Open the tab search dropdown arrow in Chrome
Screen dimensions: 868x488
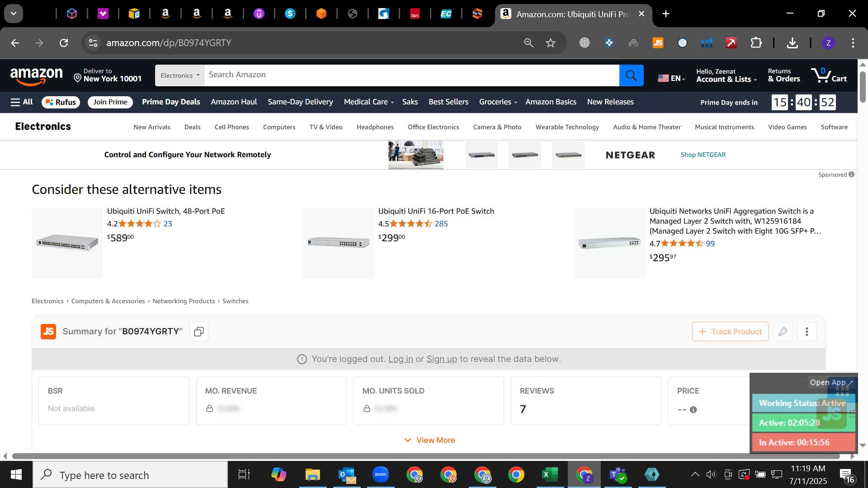pos(14,14)
